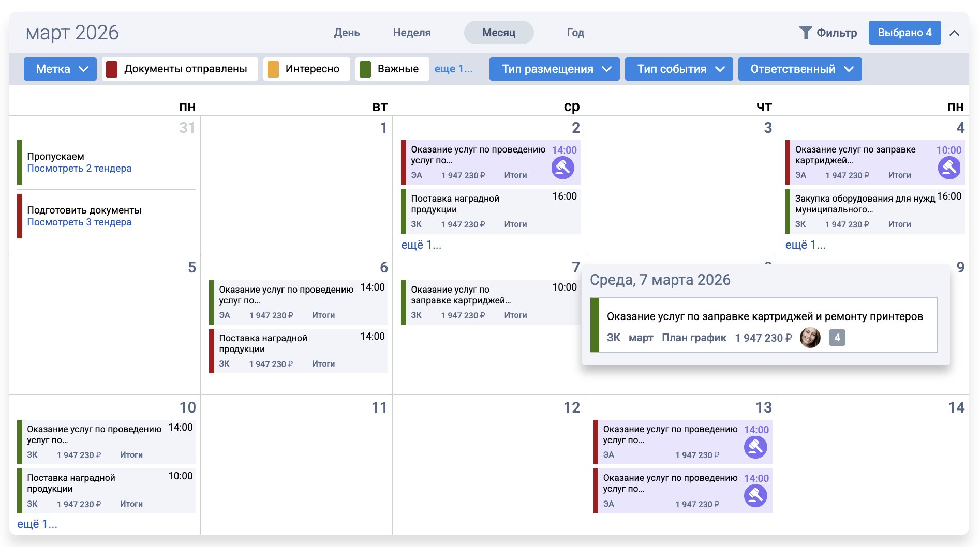Click second gavel icon on March 13
Viewport: 980px width, 547px height.
[x=755, y=496]
